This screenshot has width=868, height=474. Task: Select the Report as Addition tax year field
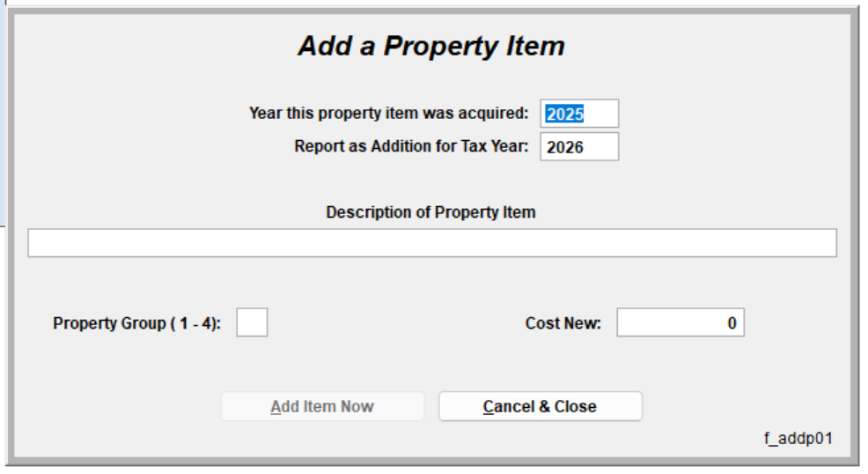point(579,147)
